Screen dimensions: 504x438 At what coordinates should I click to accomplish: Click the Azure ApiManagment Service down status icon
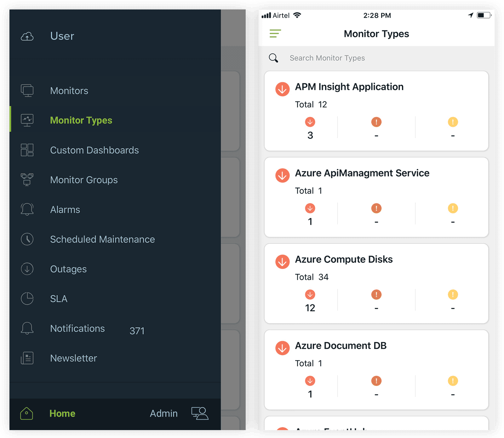point(283,175)
